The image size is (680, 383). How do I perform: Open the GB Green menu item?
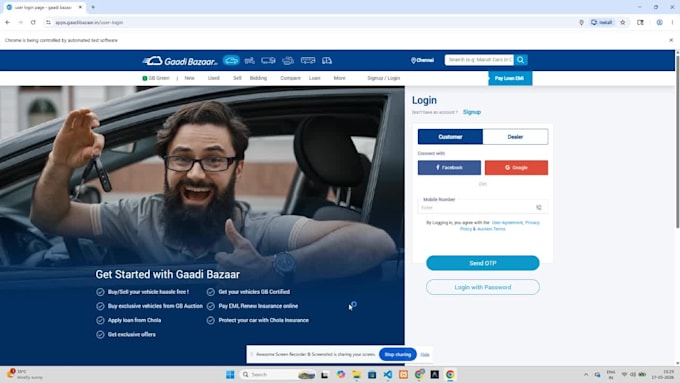click(156, 78)
